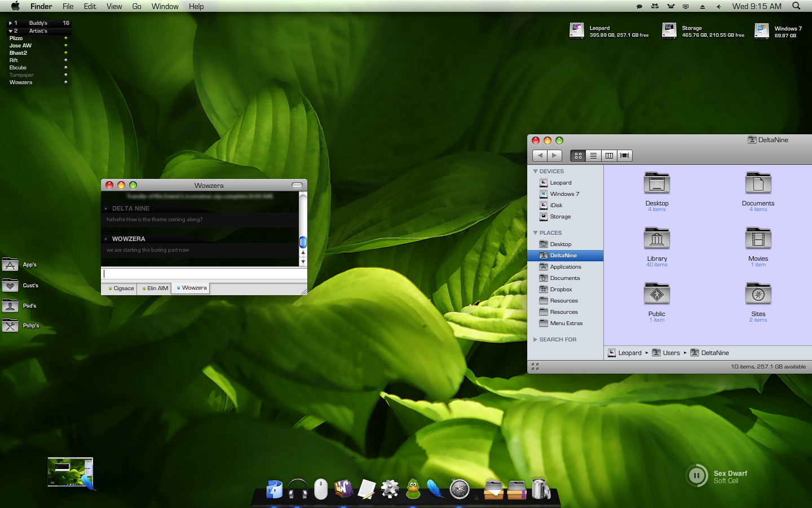Screen dimensions: 812x508
Task: Click Users in the Finder path bar
Action: coord(666,353)
